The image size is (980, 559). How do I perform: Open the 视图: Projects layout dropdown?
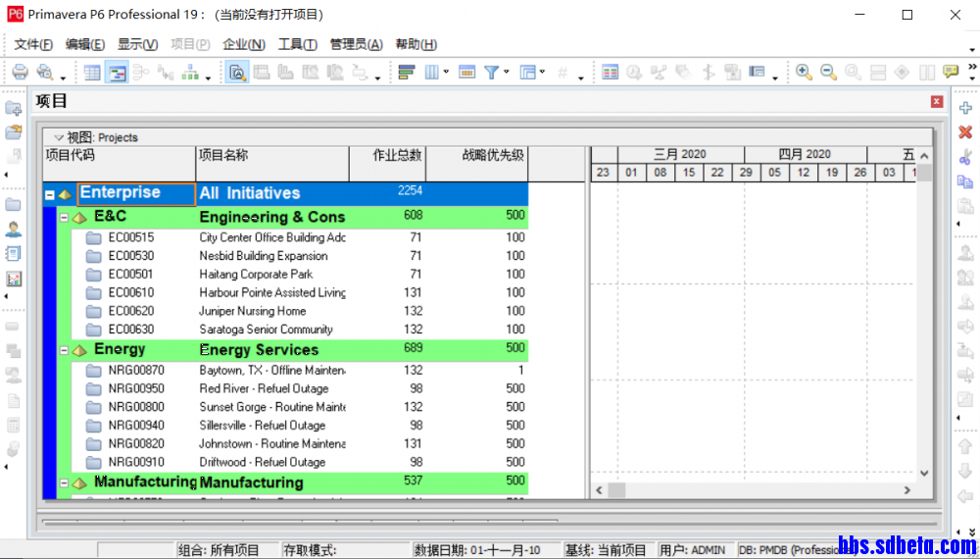pyautogui.click(x=59, y=137)
